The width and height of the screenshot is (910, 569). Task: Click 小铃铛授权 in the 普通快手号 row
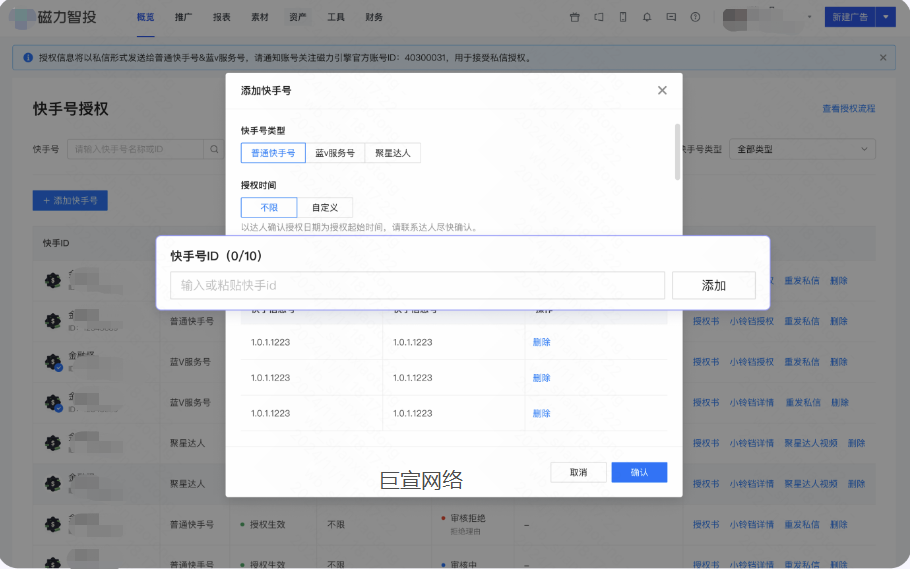752,321
